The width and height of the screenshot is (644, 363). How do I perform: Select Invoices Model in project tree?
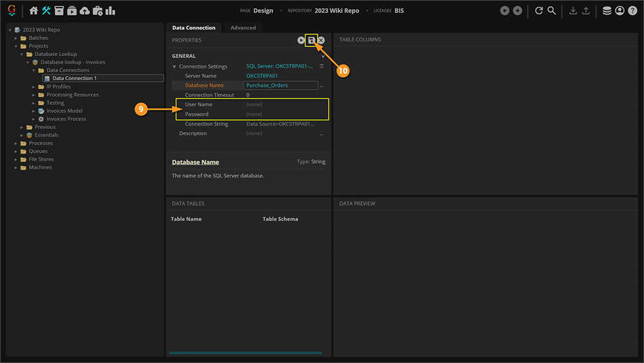pyautogui.click(x=64, y=111)
